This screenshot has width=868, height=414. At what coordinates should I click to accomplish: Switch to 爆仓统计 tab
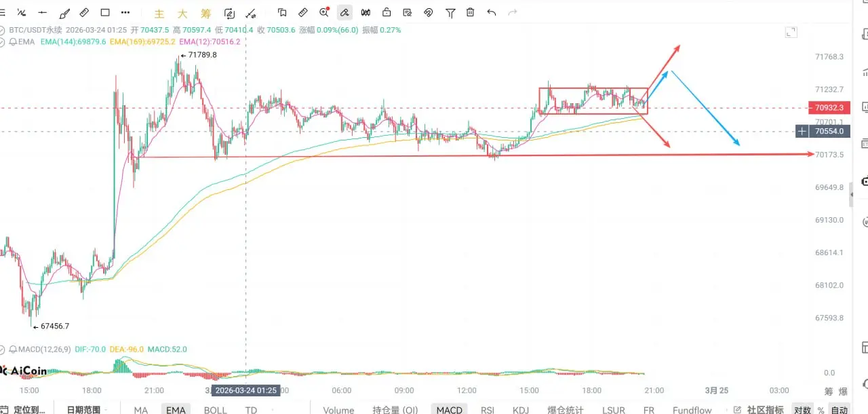[x=566, y=410]
